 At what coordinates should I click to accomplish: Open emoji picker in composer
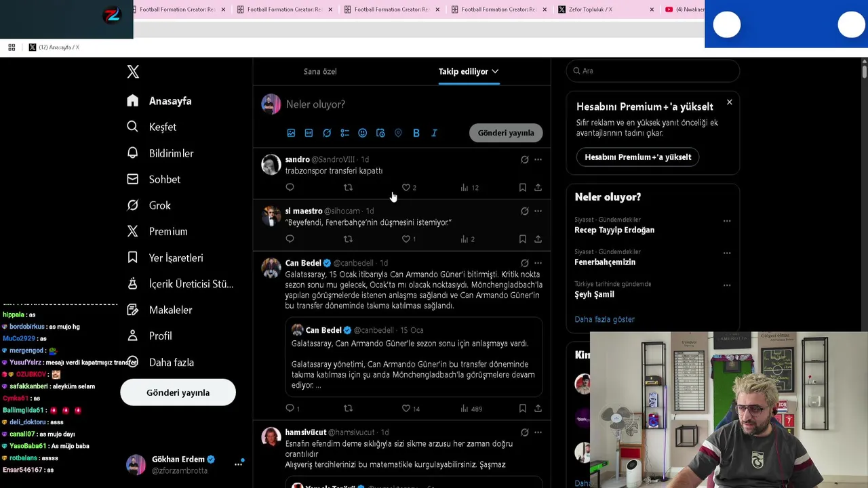click(362, 133)
